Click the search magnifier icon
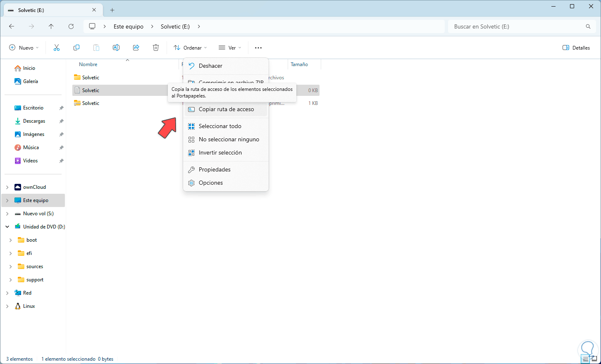Image resolution: width=601 pixels, height=364 pixels. pos(588,26)
